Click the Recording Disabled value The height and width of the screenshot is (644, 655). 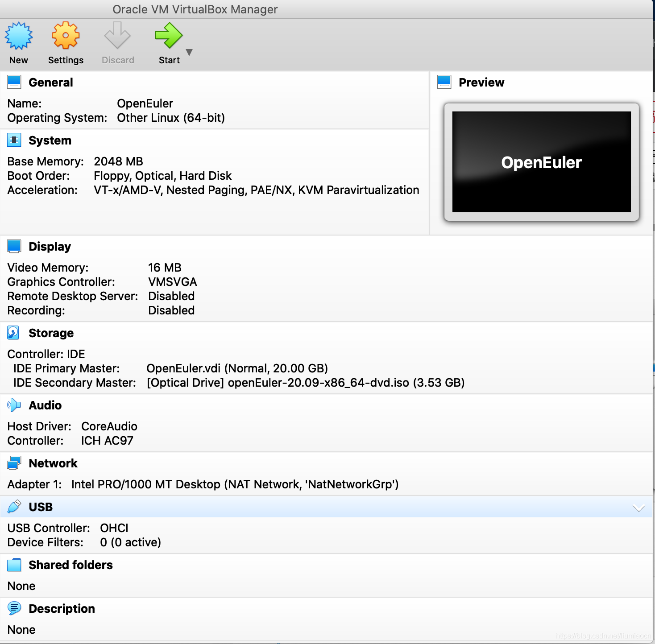171,310
